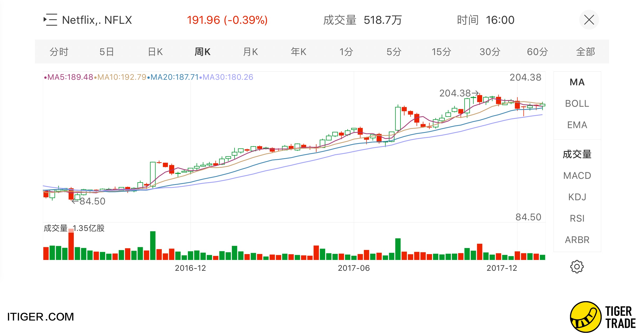The width and height of the screenshot is (644, 336).
Task: Click the 2017-06 date axis label
Action: click(x=354, y=268)
